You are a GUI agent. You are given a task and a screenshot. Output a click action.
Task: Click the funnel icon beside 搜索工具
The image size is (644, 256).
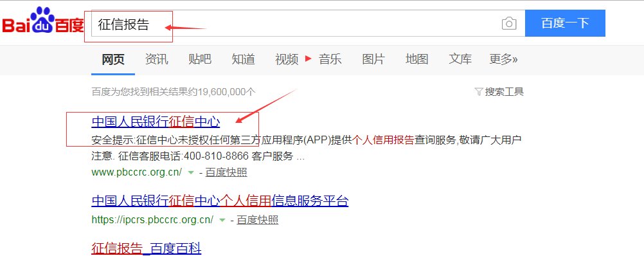(x=478, y=91)
